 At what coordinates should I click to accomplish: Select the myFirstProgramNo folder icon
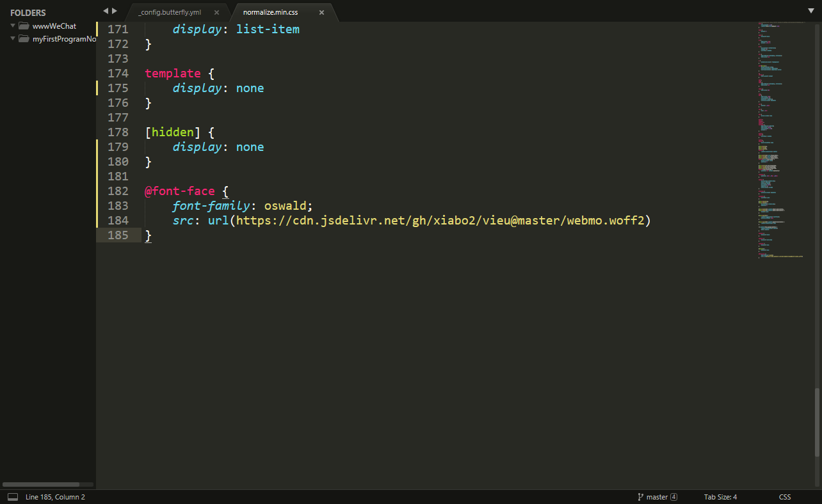[x=24, y=39]
